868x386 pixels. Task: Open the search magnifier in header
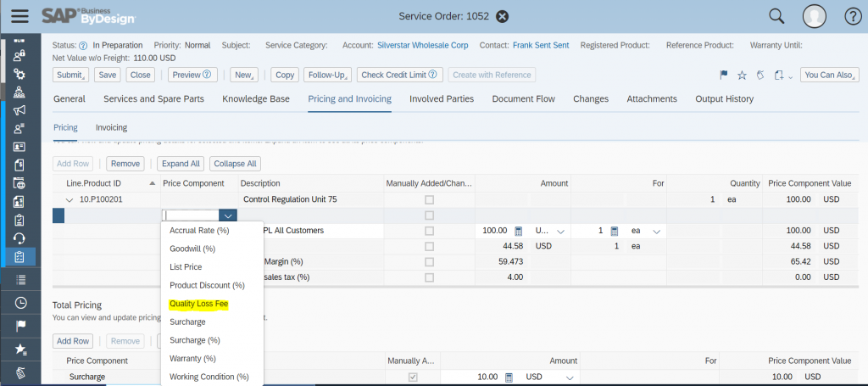pos(776,17)
